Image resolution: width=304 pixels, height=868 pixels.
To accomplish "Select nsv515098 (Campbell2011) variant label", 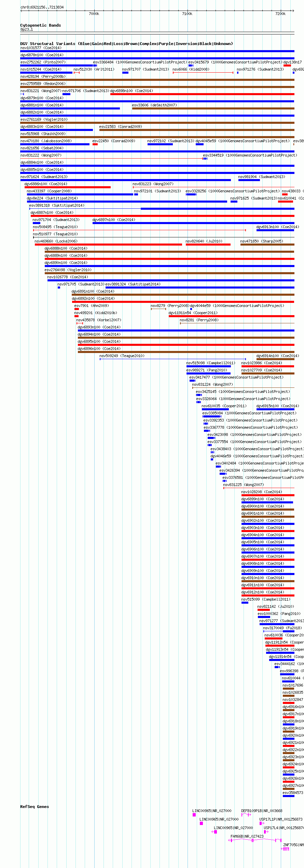I will [211, 363].
